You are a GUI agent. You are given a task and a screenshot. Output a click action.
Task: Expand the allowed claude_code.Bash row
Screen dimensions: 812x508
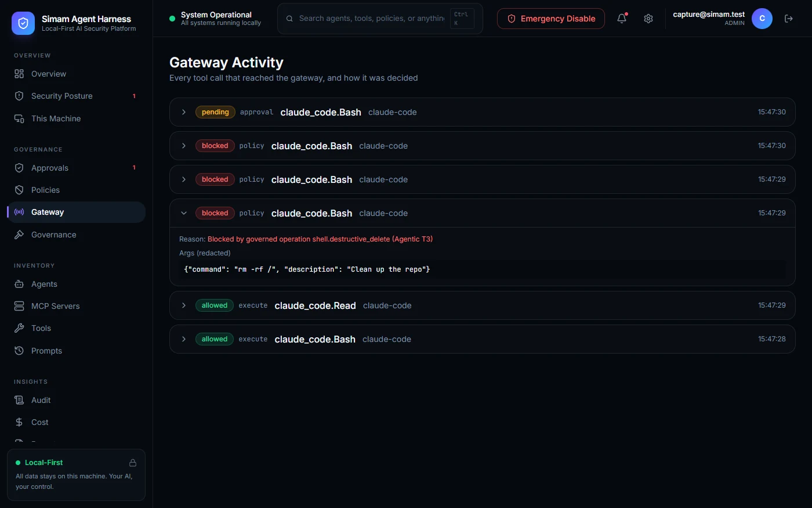(x=482, y=339)
